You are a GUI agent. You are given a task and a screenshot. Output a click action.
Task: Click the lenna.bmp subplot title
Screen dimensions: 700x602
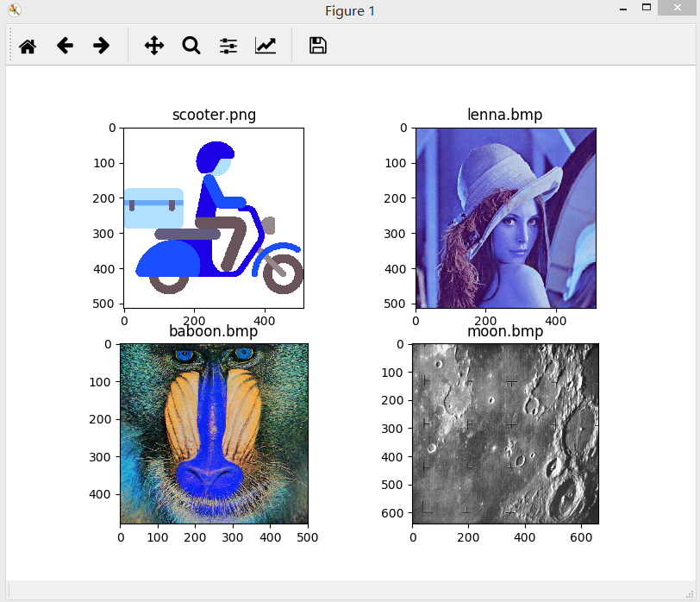pyautogui.click(x=505, y=115)
